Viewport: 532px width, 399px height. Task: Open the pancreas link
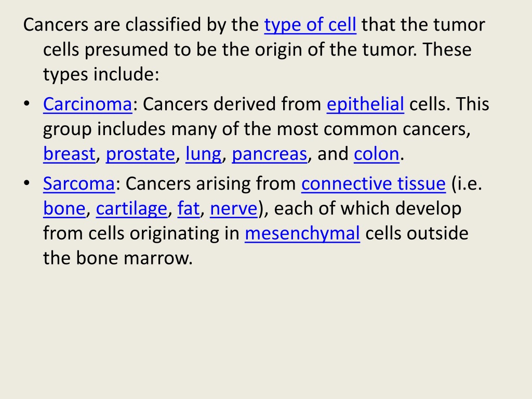(x=270, y=154)
